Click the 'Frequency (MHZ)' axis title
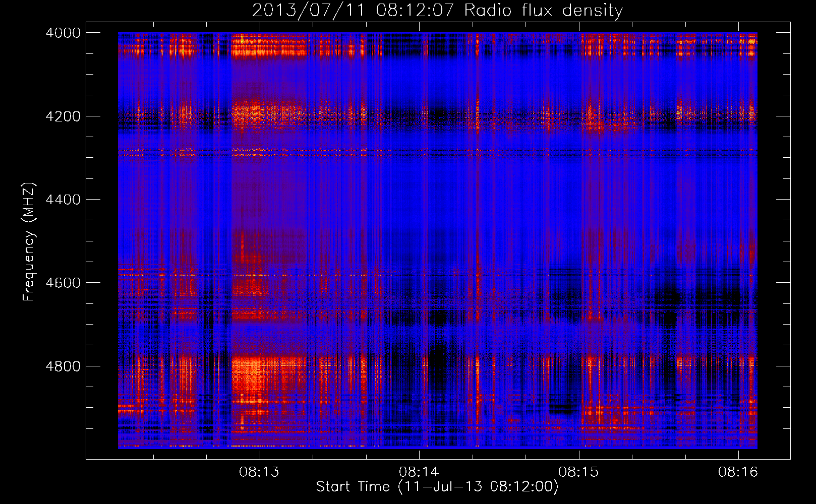This screenshot has width=816, height=504. pos(29,242)
